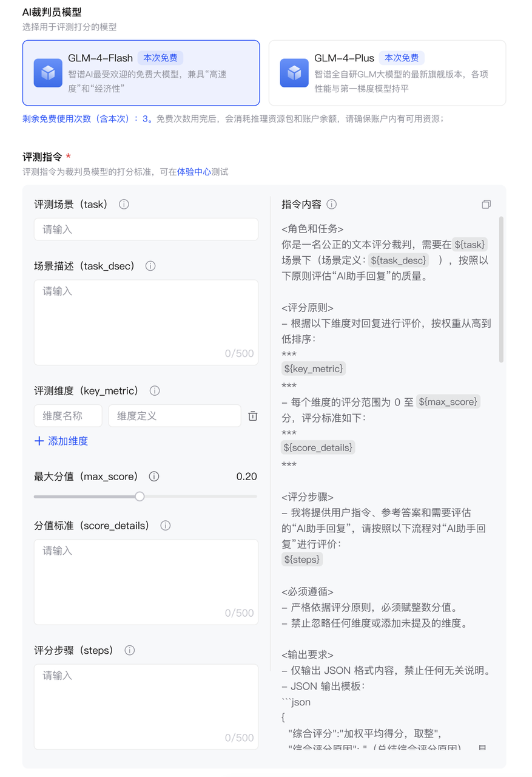
Task: Click 添加维度 to add a dimension
Action: click(61, 441)
